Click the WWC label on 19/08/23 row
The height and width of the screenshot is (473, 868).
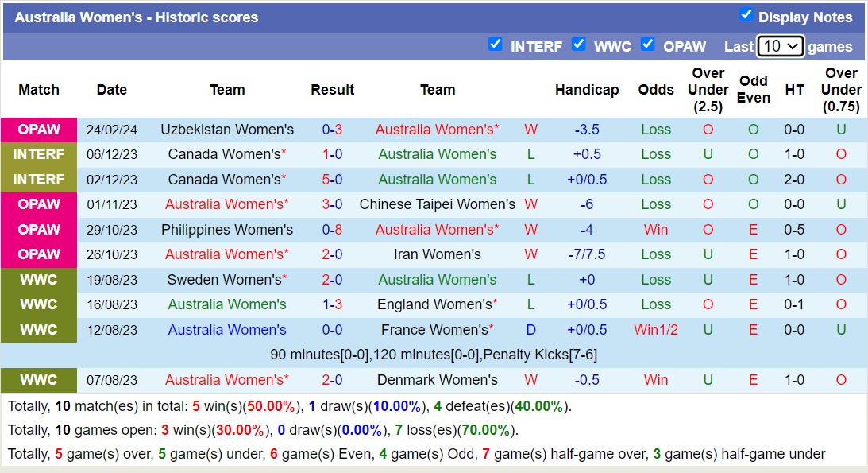tap(39, 280)
